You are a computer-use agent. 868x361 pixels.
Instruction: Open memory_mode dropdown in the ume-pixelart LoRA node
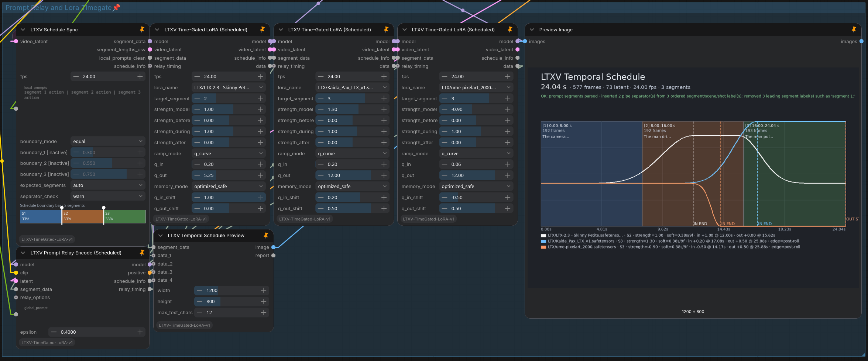476,187
